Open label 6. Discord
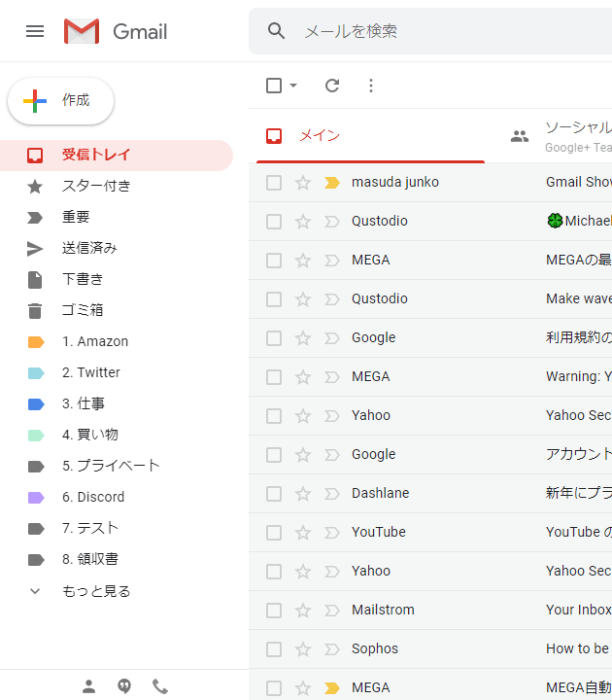Image resolution: width=612 pixels, height=700 pixels. [116, 497]
